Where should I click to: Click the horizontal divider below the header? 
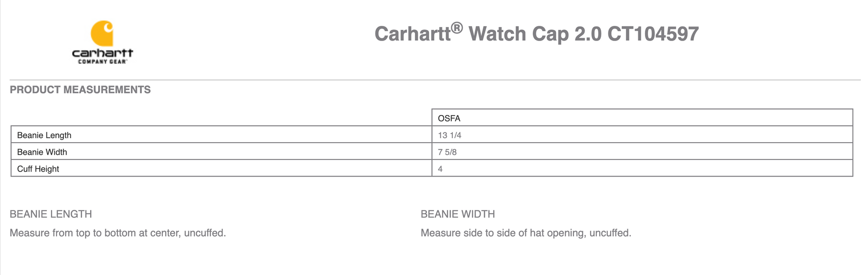(x=435, y=80)
